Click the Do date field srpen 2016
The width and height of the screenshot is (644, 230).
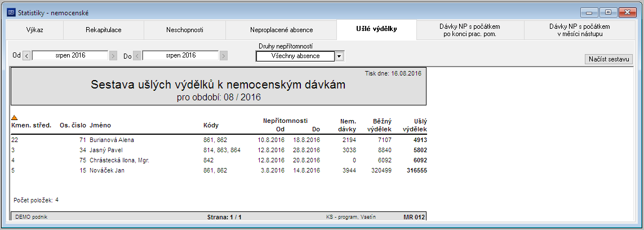[x=180, y=55]
